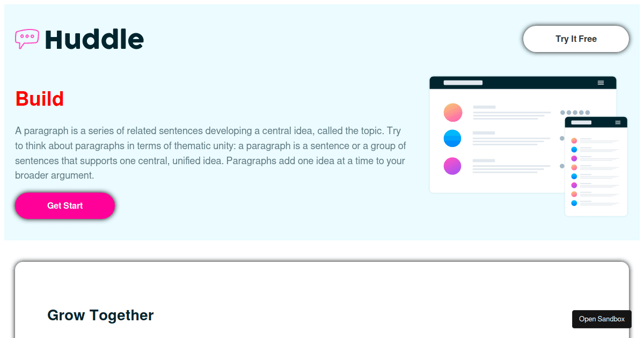
Task: Click the pink Get Start button
Action: [x=65, y=205]
